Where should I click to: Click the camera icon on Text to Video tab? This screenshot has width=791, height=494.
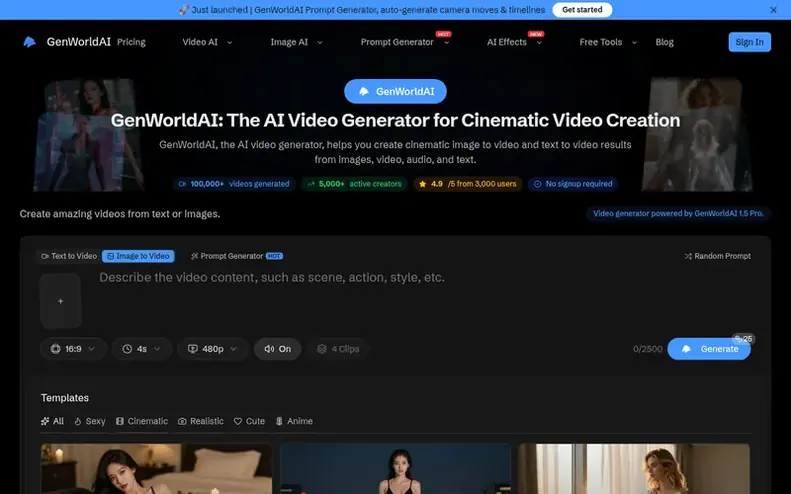click(45, 256)
